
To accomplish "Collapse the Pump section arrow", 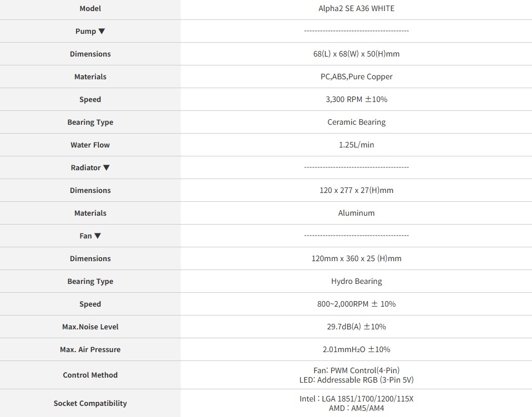I will pyautogui.click(x=102, y=32).
